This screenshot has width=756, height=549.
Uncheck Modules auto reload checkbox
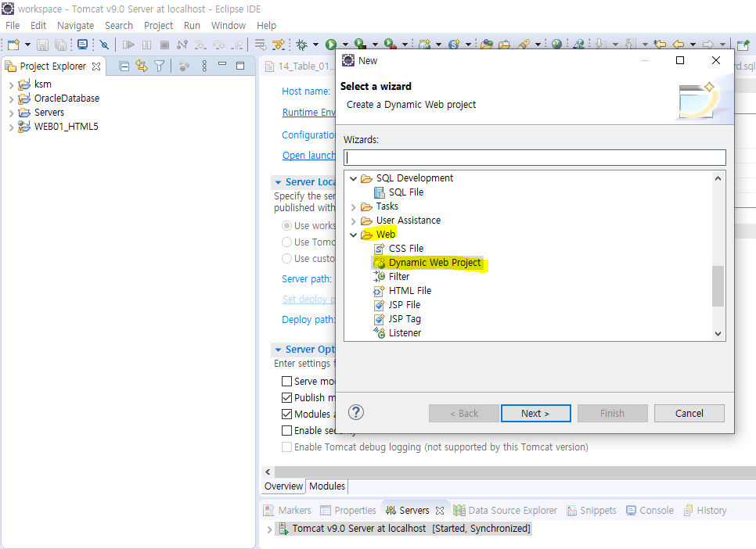click(x=287, y=414)
